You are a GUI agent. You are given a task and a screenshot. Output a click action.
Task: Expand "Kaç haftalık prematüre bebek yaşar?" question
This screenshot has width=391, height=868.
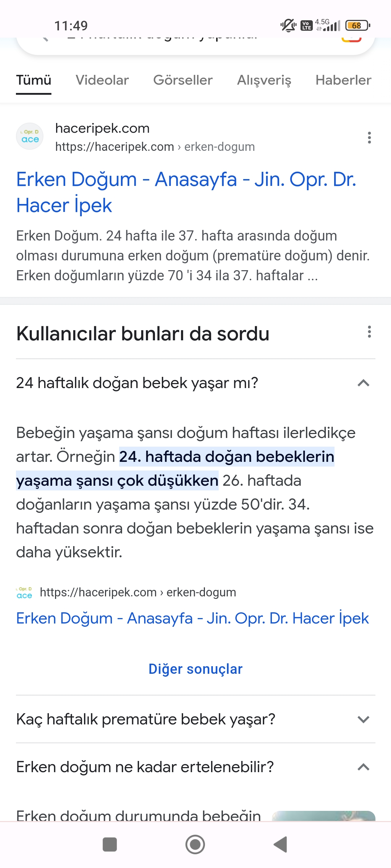[x=363, y=719]
